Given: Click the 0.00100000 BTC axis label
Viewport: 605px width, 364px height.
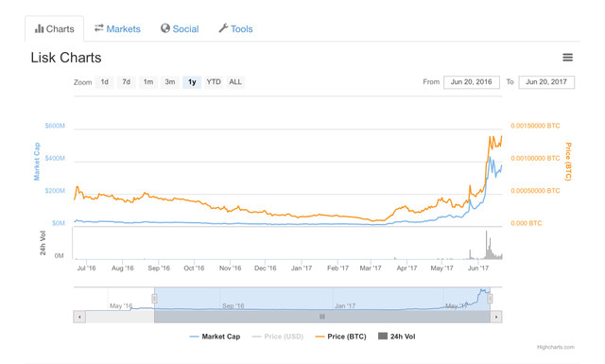Looking at the screenshot, I should point(535,158).
